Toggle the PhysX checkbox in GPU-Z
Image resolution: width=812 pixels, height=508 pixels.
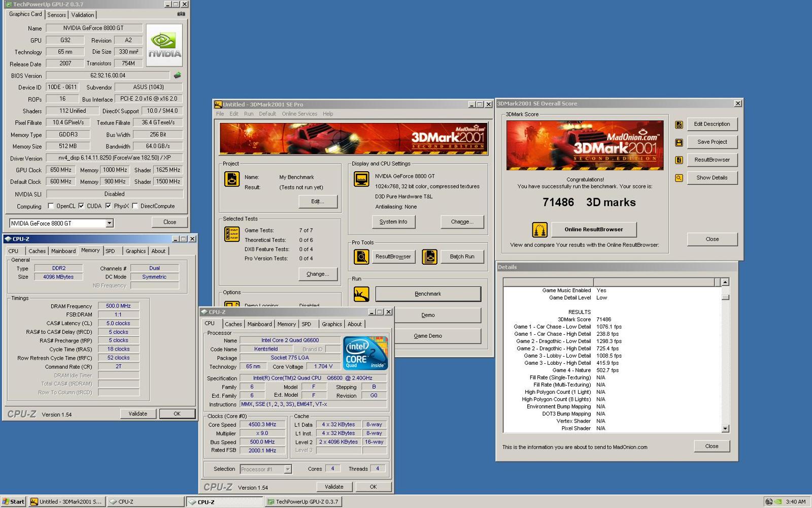108,206
